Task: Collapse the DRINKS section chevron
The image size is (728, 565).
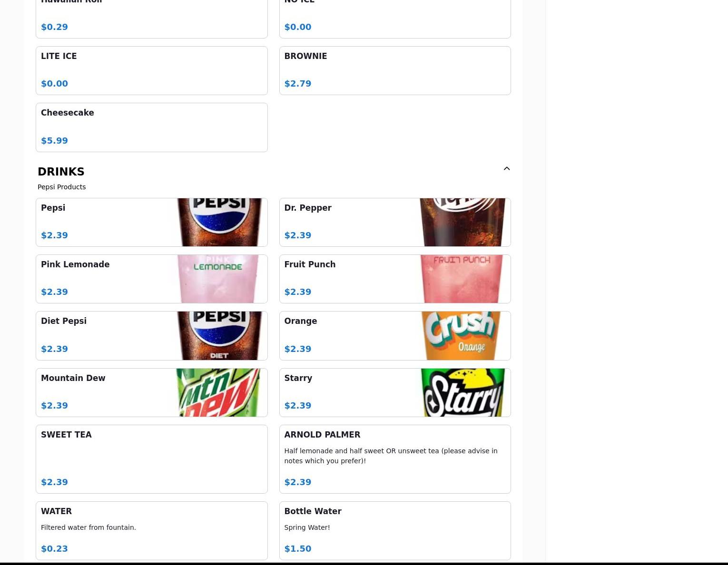Action: point(506,168)
